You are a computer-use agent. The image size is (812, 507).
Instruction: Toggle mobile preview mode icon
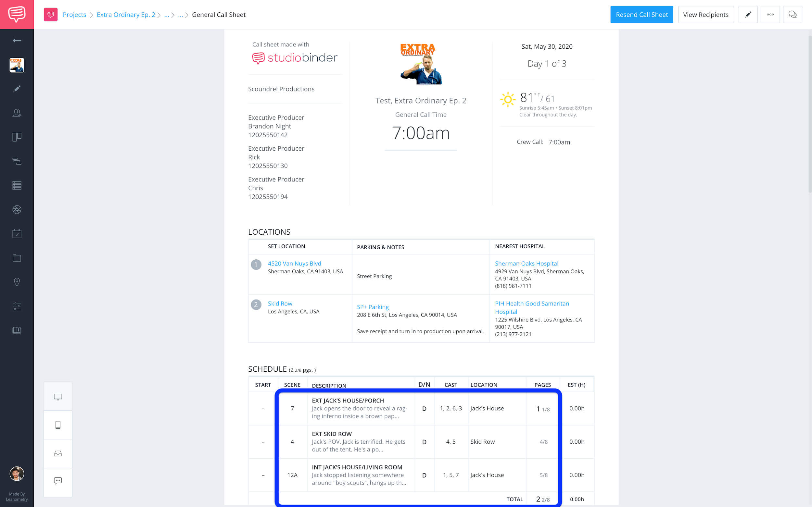(58, 425)
